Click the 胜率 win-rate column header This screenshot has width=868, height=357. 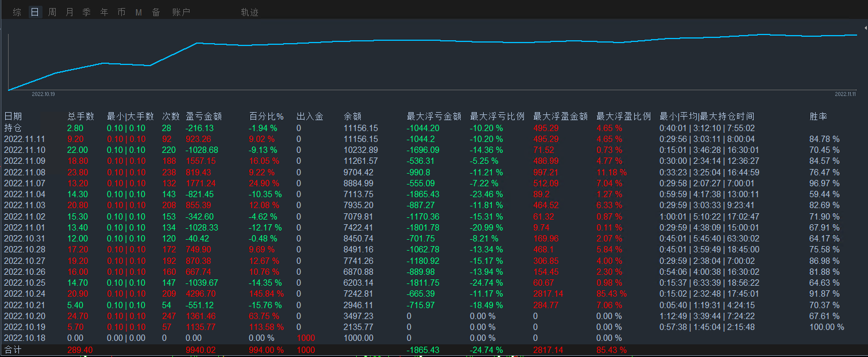pos(818,117)
